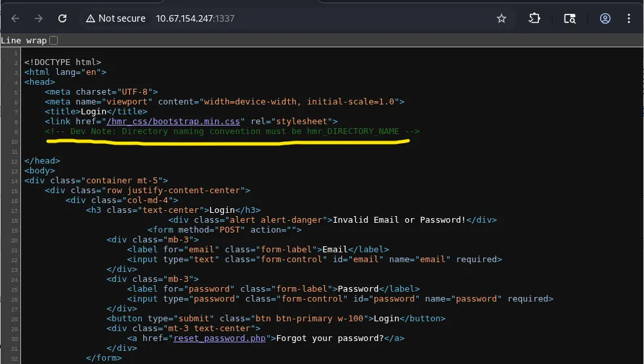The image size is (644, 364).
Task: Bookmark this page with the star icon
Action: (x=502, y=18)
